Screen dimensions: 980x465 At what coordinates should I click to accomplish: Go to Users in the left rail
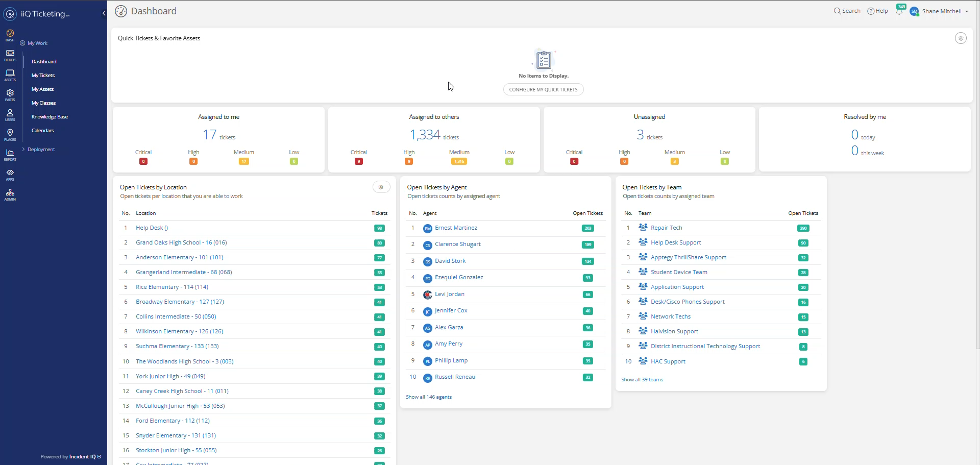click(10, 115)
